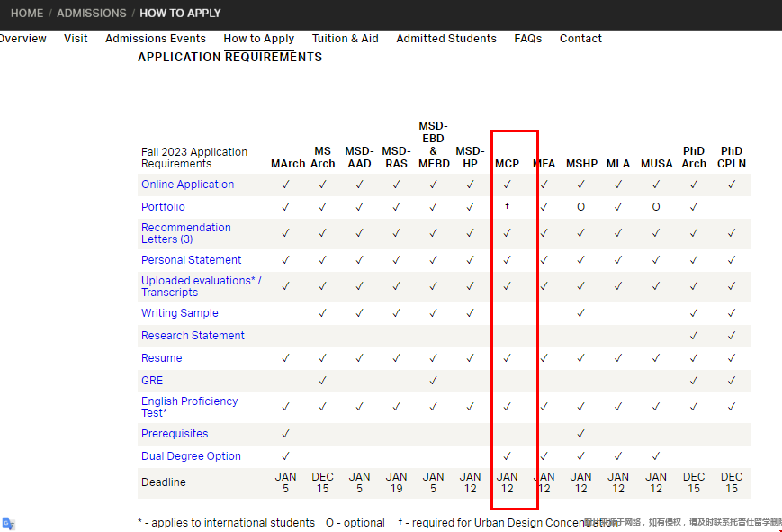Click the Writing Sample link

[x=180, y=313]
